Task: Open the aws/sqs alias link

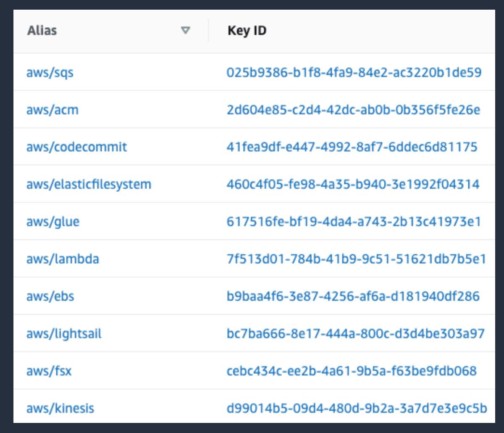Action: [x=50, y=72]
